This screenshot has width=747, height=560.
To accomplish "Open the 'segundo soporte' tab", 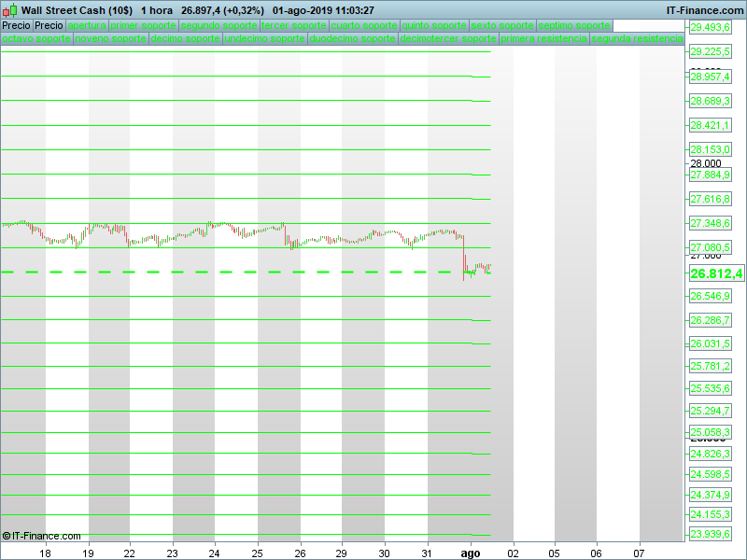I will [x=218, y=26].
